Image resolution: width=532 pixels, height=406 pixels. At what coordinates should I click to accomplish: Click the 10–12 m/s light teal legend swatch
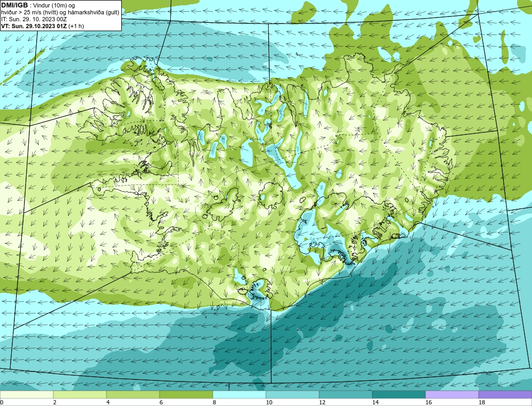pyautogui.click(x=293, y=394)
